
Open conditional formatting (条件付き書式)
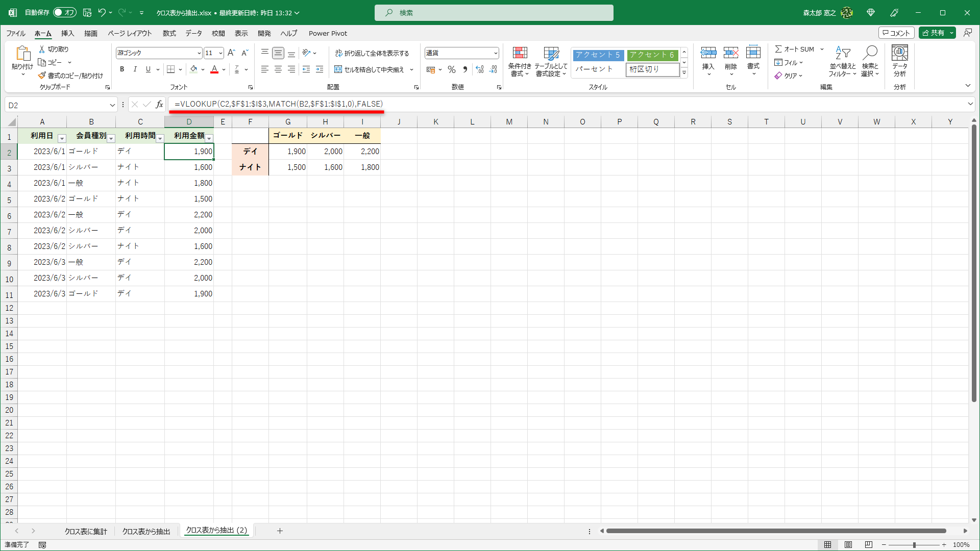[x=520, y=61]
